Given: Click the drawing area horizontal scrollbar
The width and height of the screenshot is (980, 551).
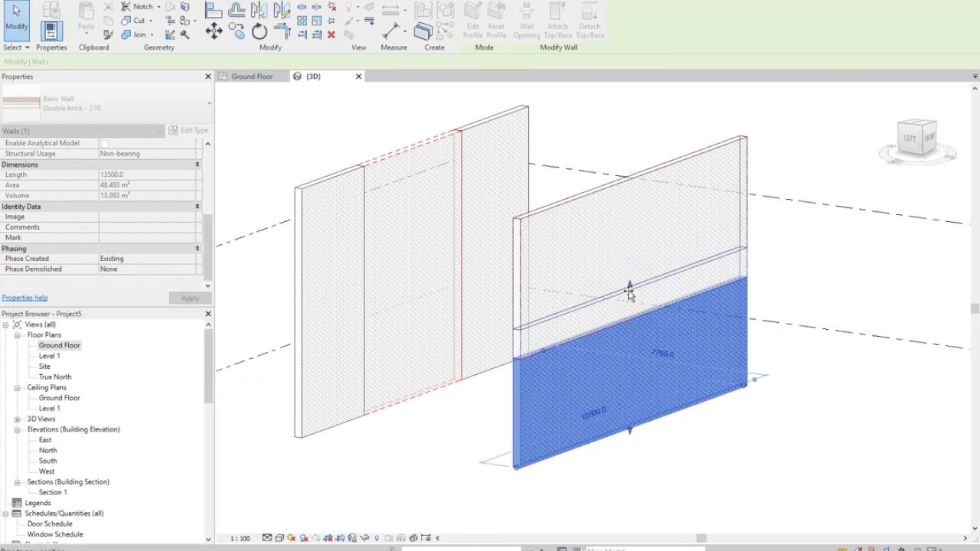Looking at the screenshot, I should (x=701, y=538).
